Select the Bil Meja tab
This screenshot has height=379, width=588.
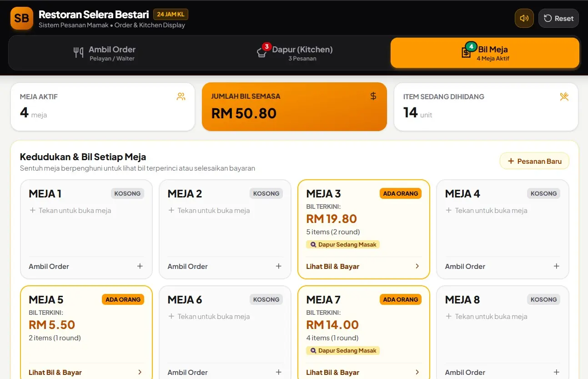(x=485, y=53)
